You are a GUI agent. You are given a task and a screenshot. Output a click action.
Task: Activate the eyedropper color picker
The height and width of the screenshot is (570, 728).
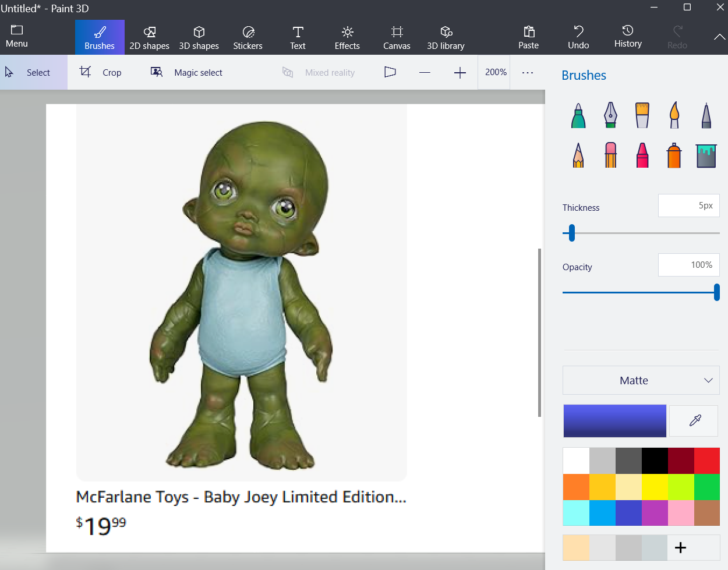click(694, 420)
